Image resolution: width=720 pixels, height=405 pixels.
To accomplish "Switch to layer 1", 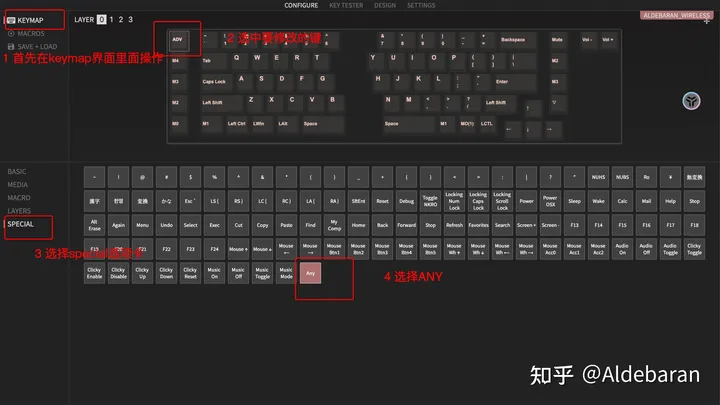I will [x=111, y=20].
